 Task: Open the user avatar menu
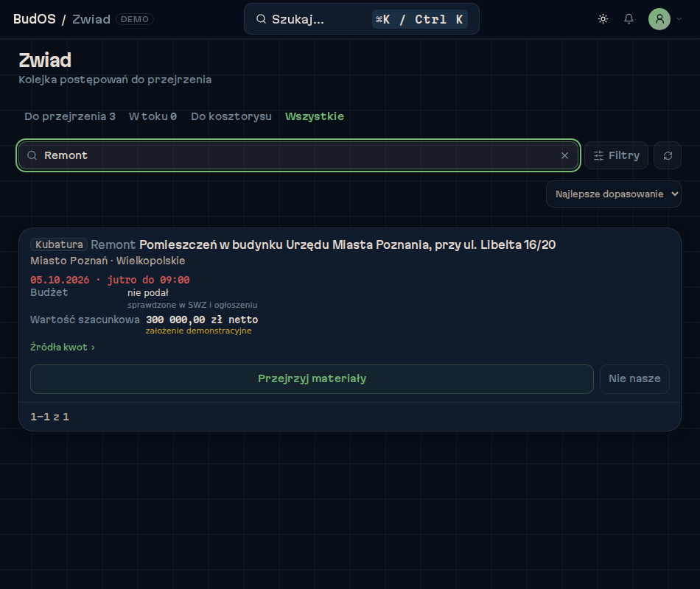pos(659,19)
